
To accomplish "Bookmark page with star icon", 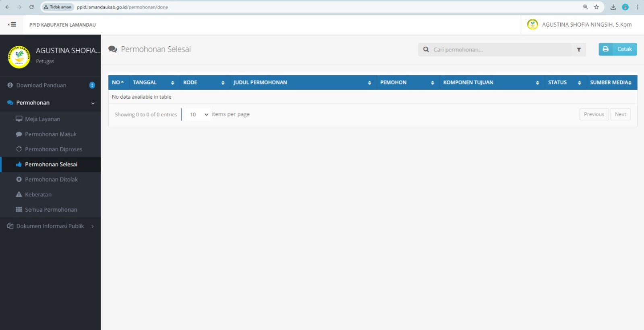I will 596,7.
